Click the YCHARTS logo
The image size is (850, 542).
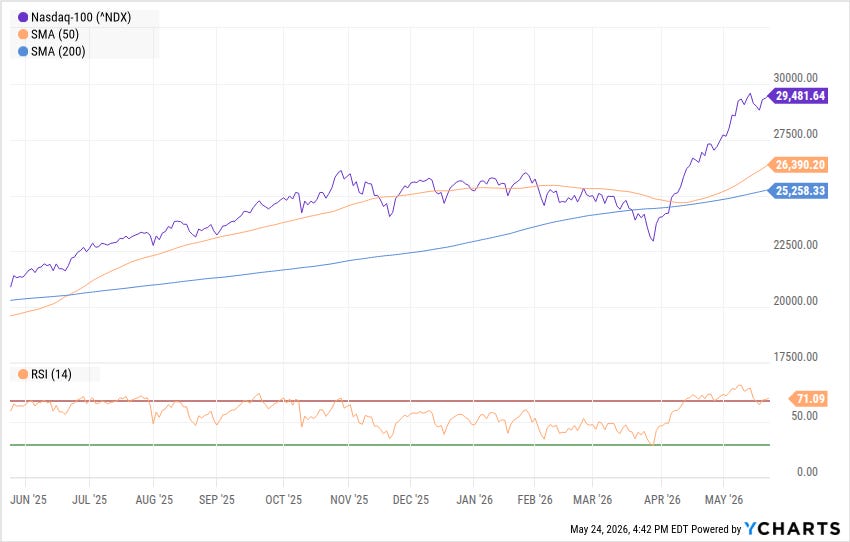(792, 528)
